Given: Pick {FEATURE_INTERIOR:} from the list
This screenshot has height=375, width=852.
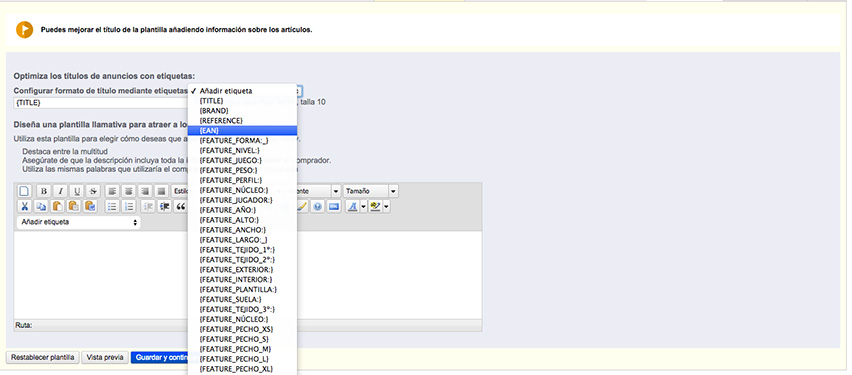Looking at the screenshot, I should [x=242, y=279].
